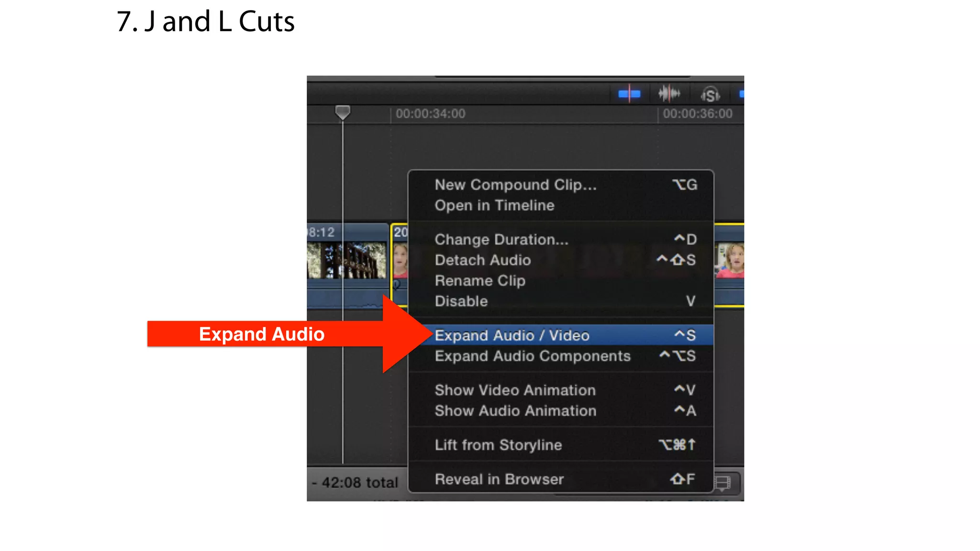Select Lift from Storyline menu item

pos(561,445)
